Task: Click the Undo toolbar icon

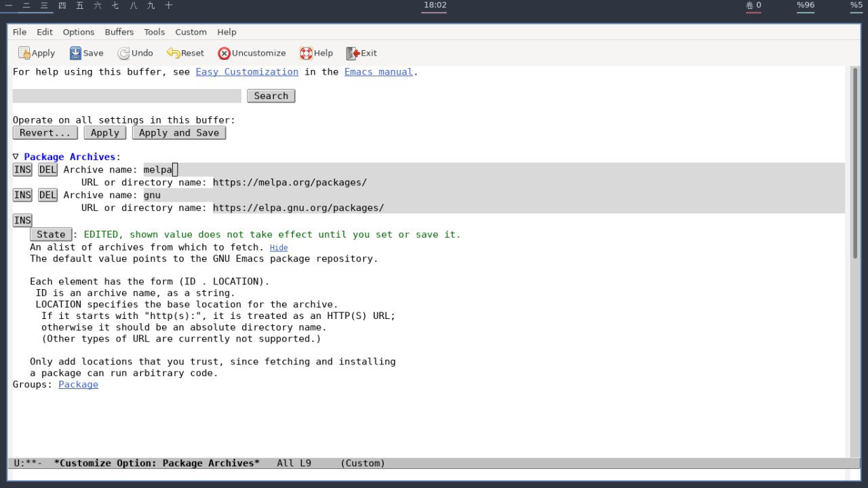Action: (x=135, y=53)
